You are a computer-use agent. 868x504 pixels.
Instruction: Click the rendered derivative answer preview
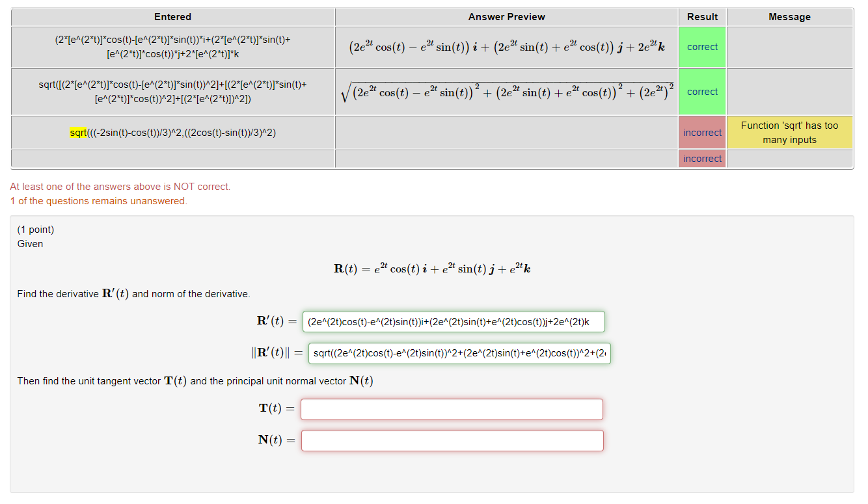coord(506,46)
